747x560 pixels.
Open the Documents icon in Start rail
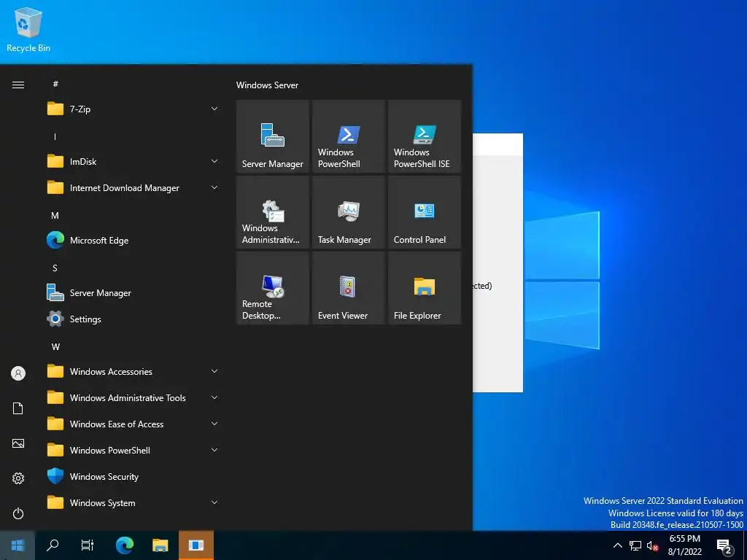coord(18,408)
